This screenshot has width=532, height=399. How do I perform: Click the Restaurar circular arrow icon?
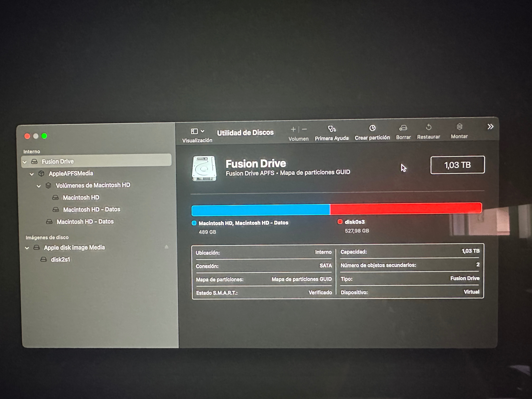pyautogui.click(x=429, y=127)
